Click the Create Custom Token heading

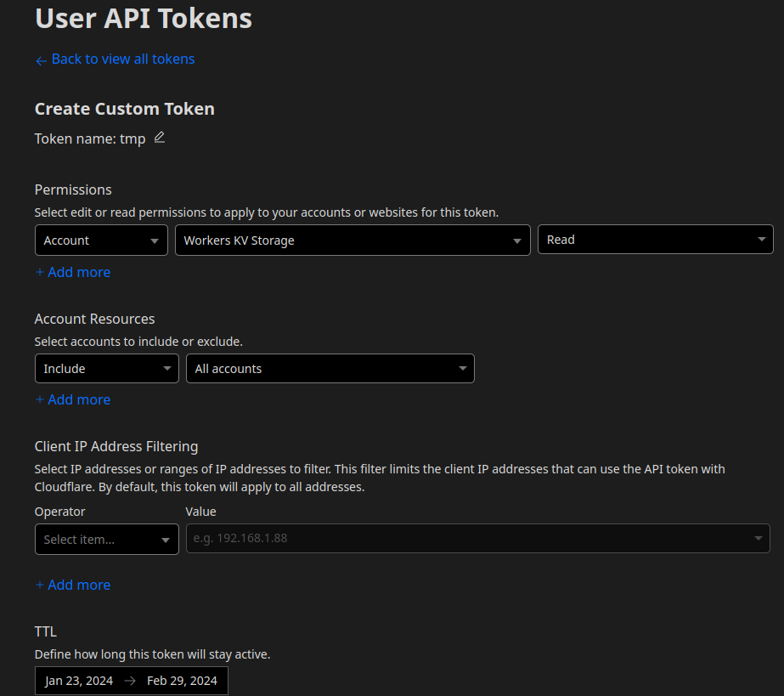[x=125, y=109]
